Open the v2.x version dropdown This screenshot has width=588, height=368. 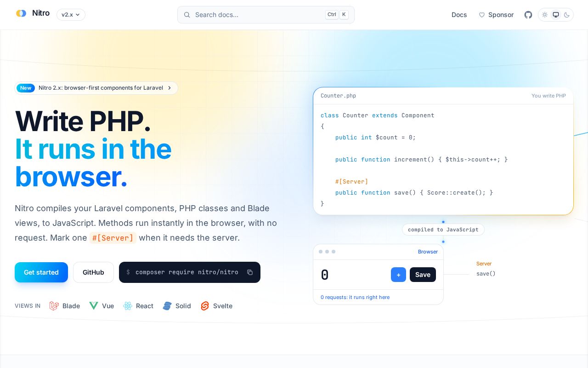click(x=71, y=15)
